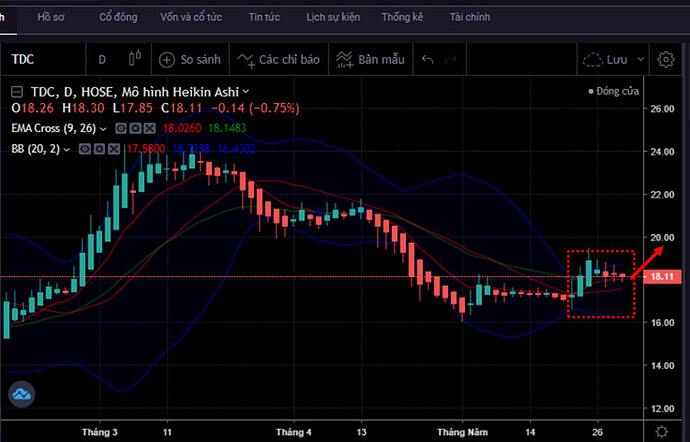The width and height of the screenshot is (690, 442).
Task: Open the Tài chính tab
Action: 470,18
